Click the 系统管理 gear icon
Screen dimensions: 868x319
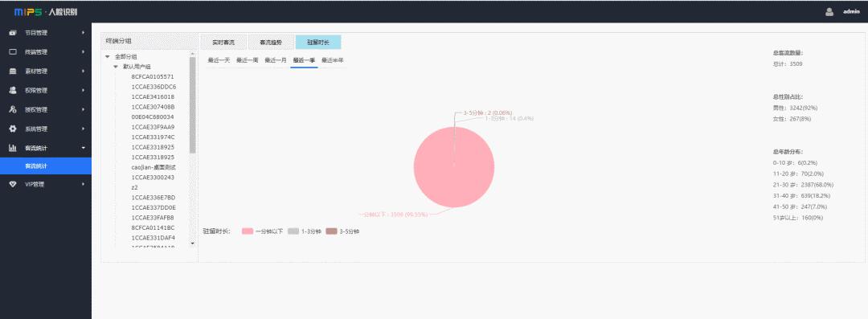pos(13,129)
